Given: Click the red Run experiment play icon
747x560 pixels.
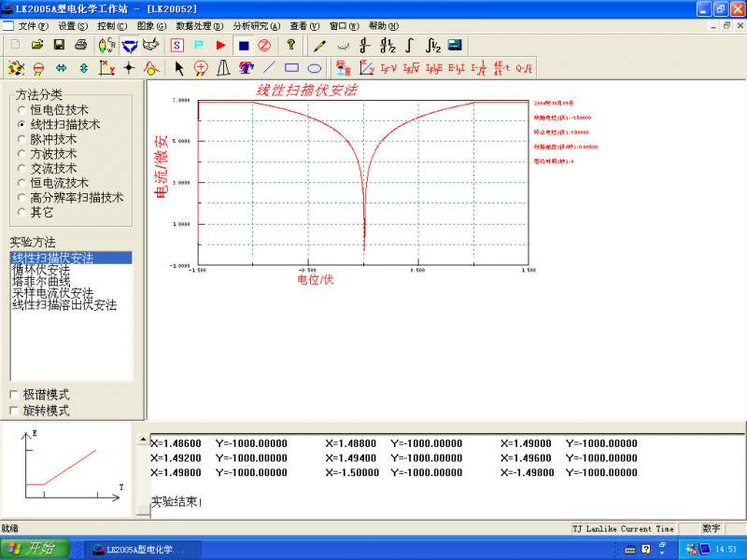Looking at the screenshot, I should (x=220, y=45).
